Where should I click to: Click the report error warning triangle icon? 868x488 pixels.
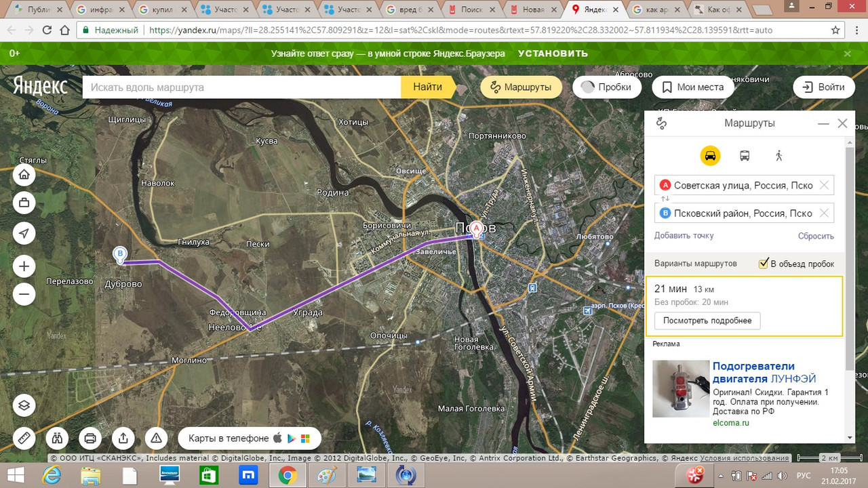(x=156, y=439)
